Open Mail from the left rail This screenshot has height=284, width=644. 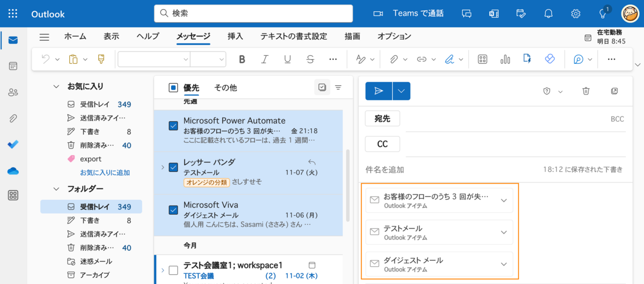click(13, 40)
